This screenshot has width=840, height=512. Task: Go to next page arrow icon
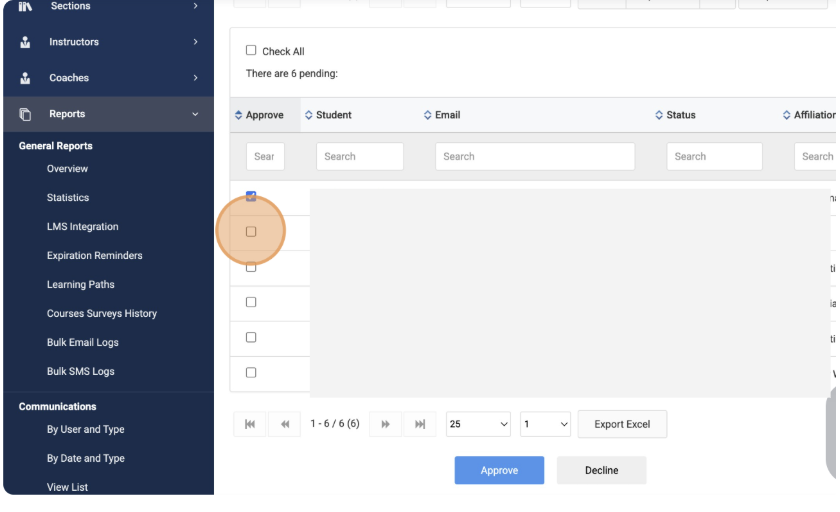pyautogui.click(x=386, y=424)
